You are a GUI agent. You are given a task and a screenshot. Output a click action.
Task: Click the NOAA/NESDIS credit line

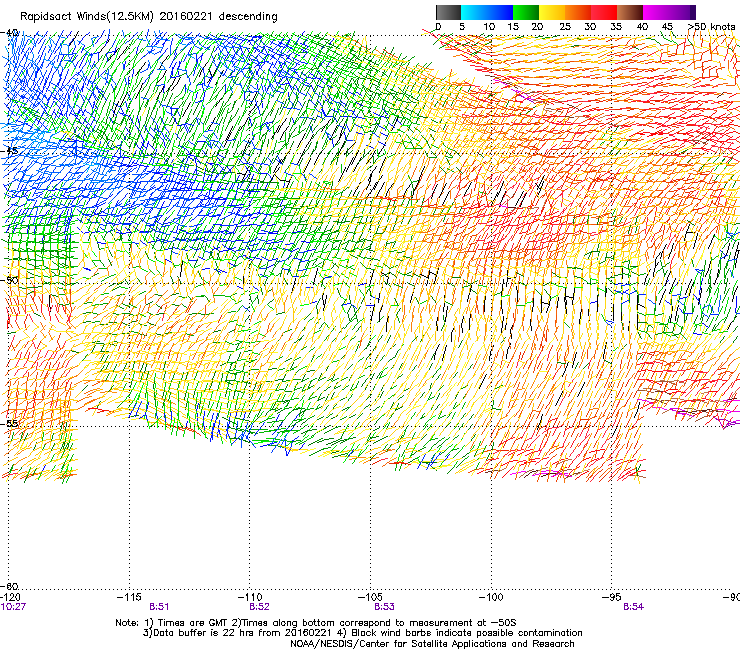click(x=432, y=644)
